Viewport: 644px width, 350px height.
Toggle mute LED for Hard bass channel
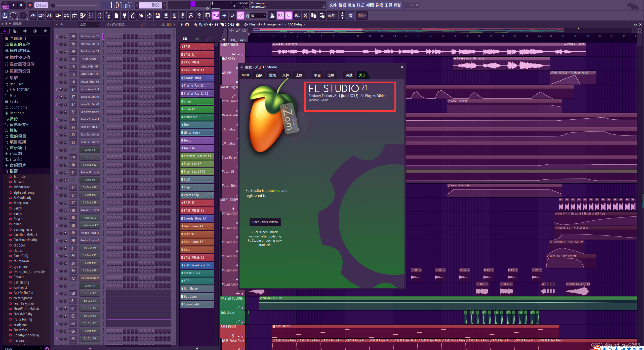coord(57,218)
